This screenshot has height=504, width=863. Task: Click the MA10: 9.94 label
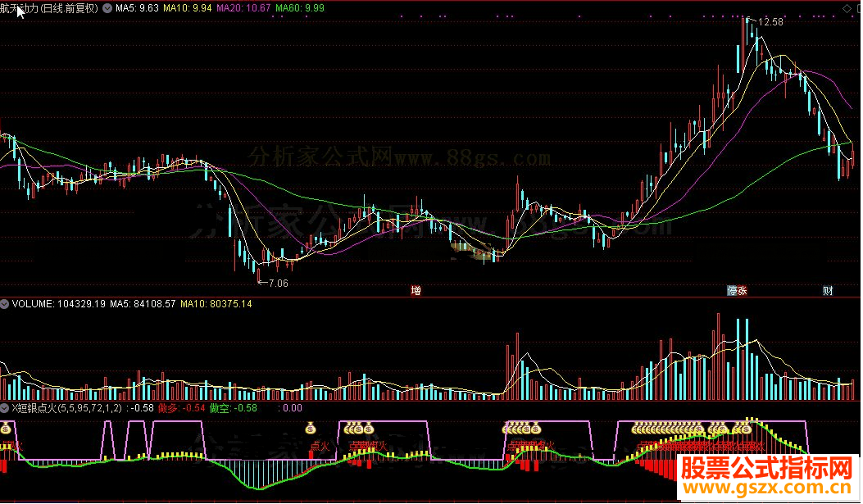[x=187, y=8]
